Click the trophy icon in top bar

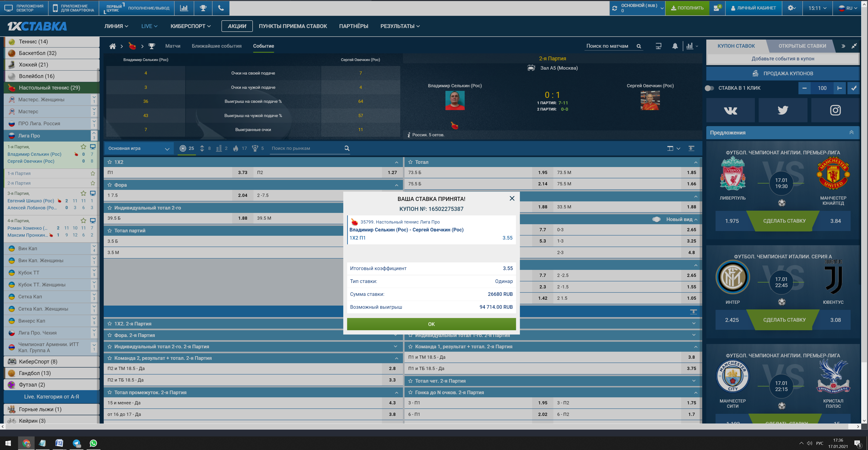(x=203, y=8)
